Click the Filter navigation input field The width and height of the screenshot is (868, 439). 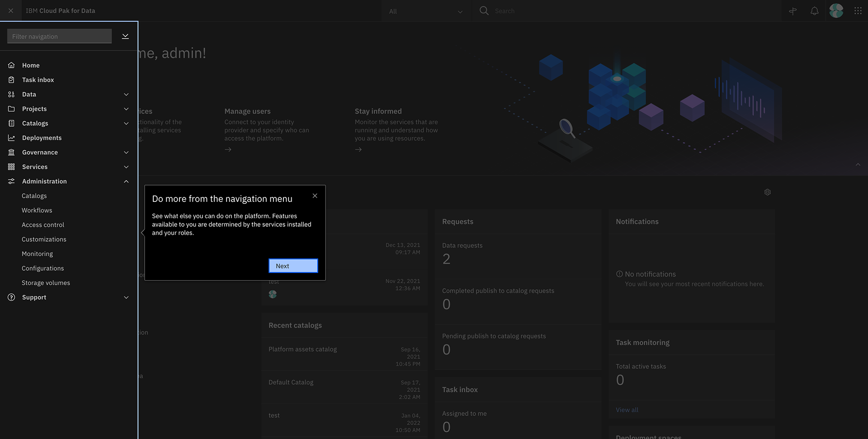59,36
